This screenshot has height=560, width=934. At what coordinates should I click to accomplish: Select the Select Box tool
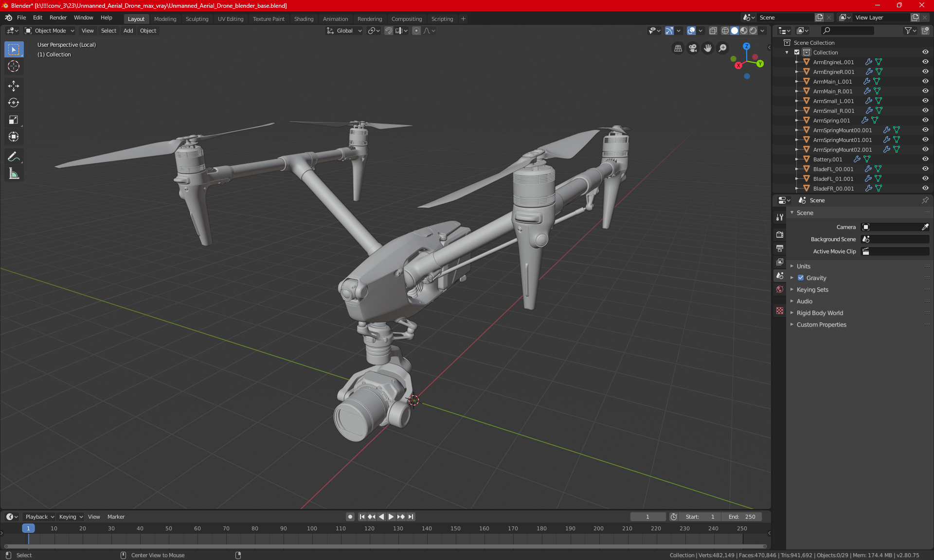click(x=14, y=50)
